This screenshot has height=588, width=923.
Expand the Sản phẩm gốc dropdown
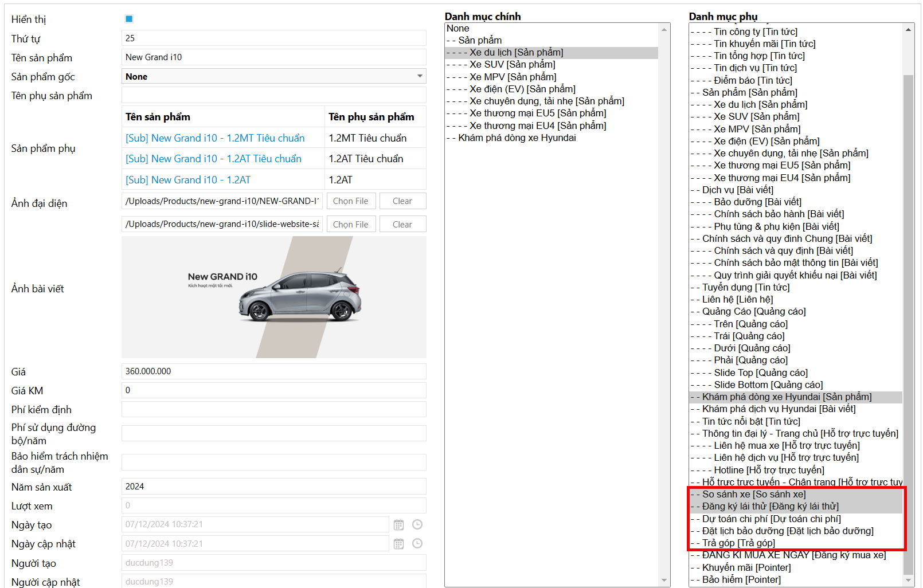(420, 76)
